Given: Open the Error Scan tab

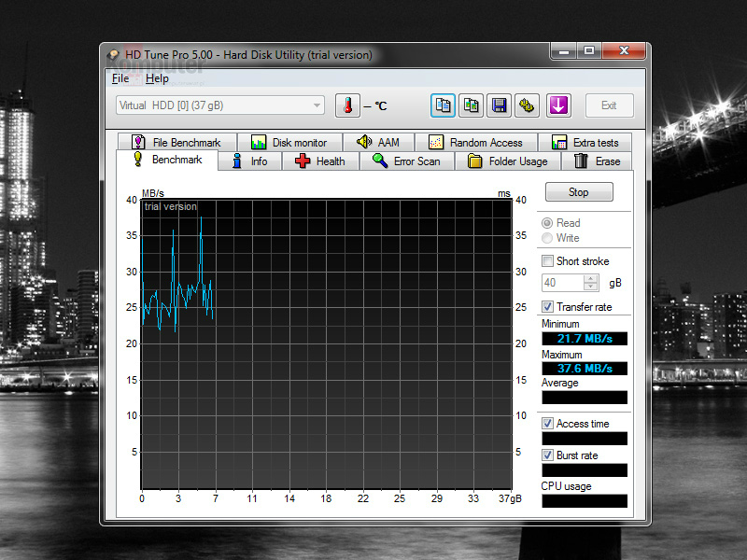Looking at the screenshot, I should [406, 161].
